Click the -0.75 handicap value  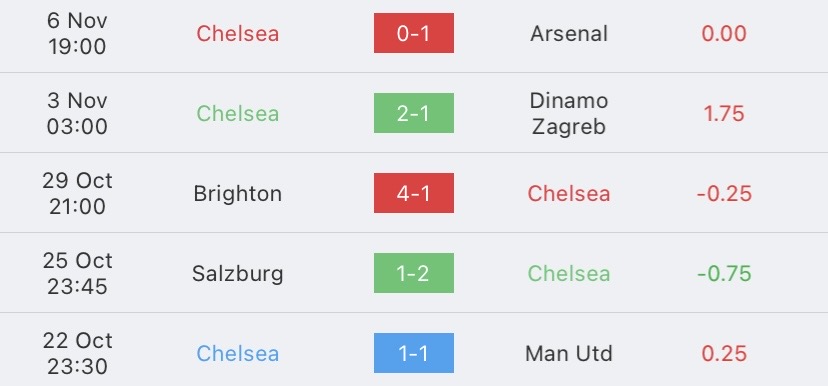pyautogui.click(x=724, y=274)
